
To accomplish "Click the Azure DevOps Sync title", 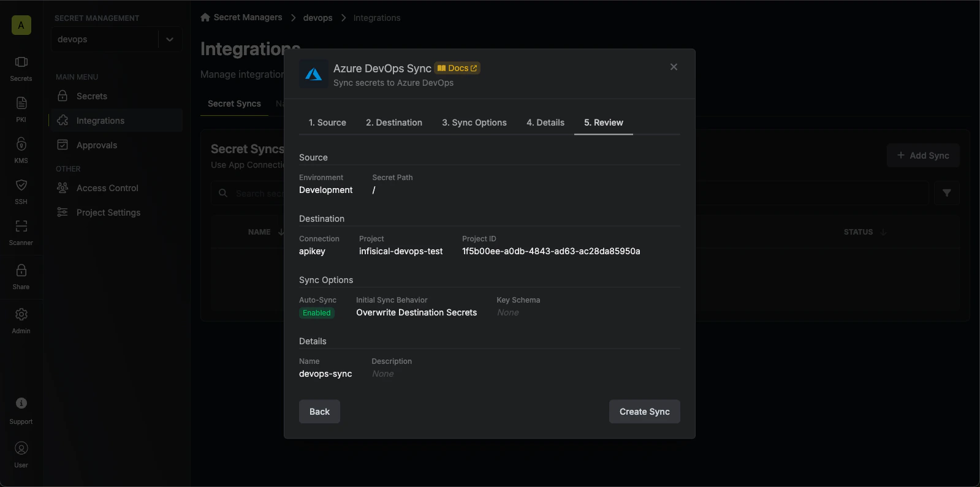I will point(382,69).
